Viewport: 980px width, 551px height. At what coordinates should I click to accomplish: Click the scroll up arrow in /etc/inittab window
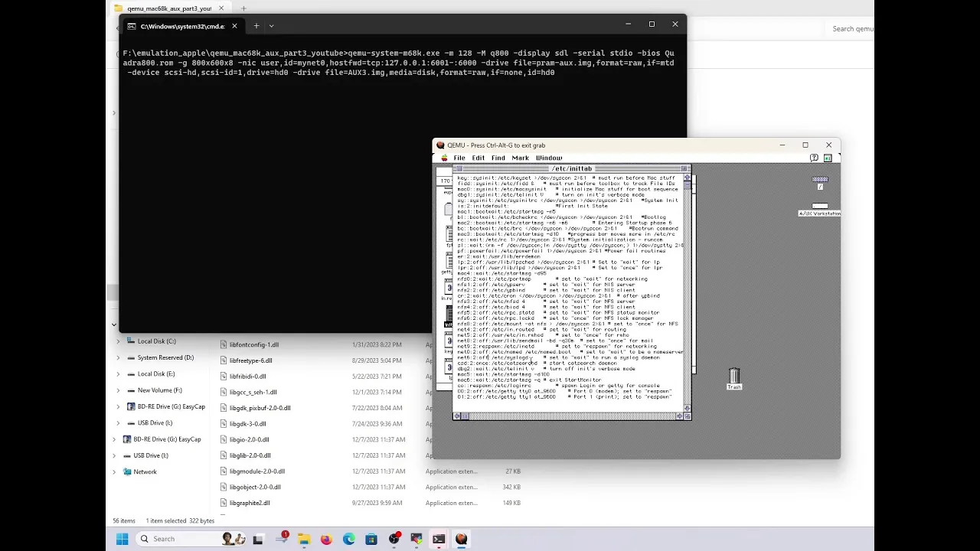point(687,178)
